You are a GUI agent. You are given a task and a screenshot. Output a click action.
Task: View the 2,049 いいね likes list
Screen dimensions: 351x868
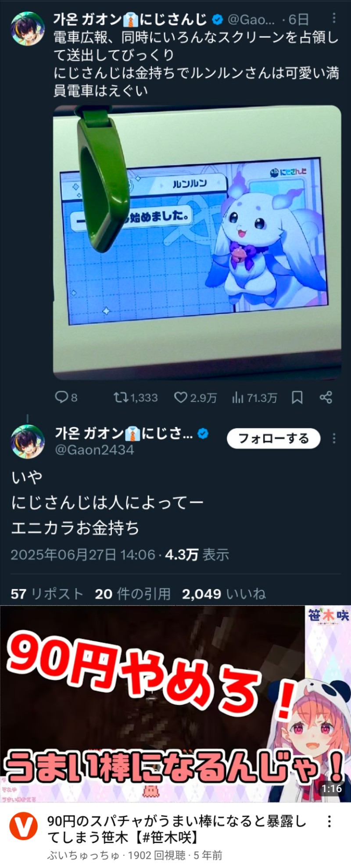tap(224, 594)
